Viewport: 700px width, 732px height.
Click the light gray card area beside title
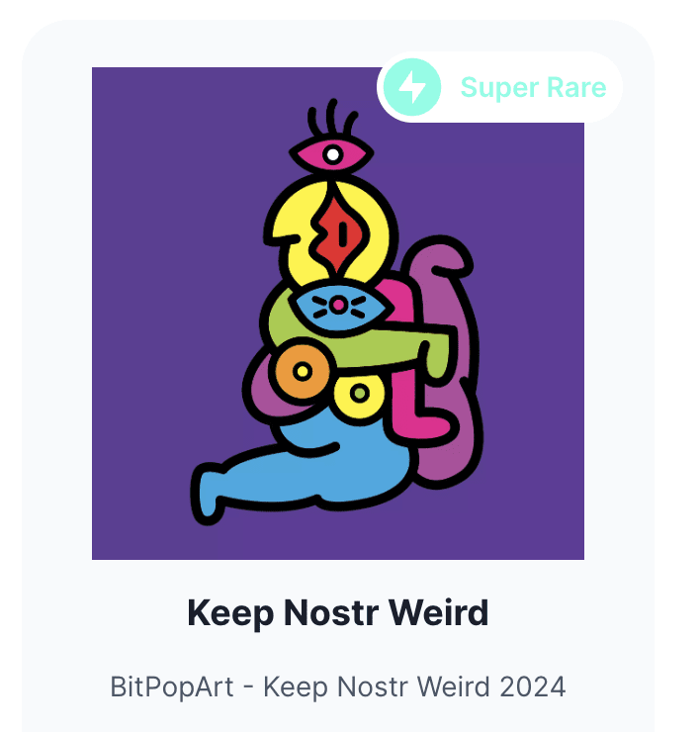tap(560, 612)
